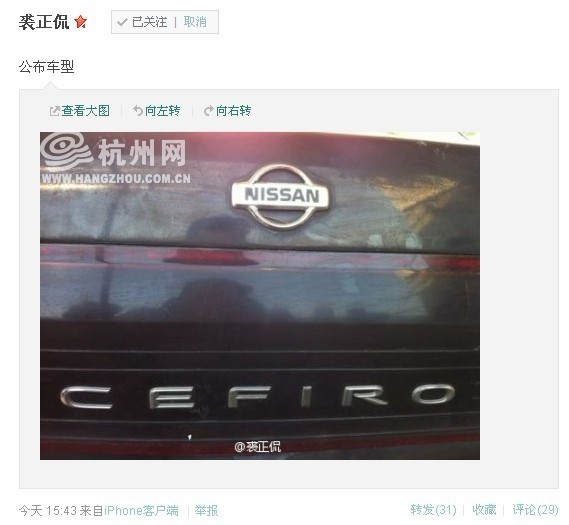
Task: Click the red verified badge beside 裘正侃
Action: [x=81, y=22]
